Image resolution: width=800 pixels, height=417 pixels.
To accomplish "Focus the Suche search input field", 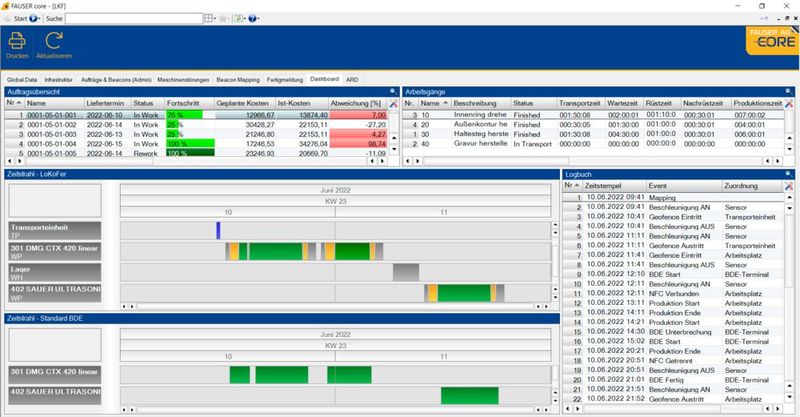I will 134,18.
